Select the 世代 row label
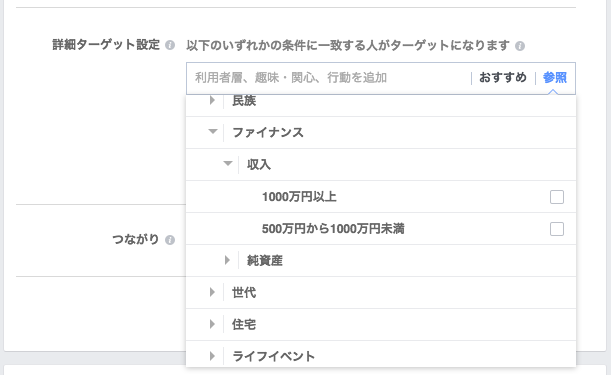The height and width of the screenshot is (375, 611). coord(244,292)
